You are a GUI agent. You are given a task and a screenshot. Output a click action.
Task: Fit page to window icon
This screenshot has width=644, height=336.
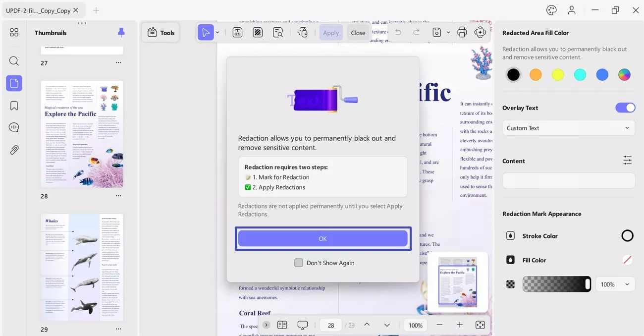click(x=480, y=325)
